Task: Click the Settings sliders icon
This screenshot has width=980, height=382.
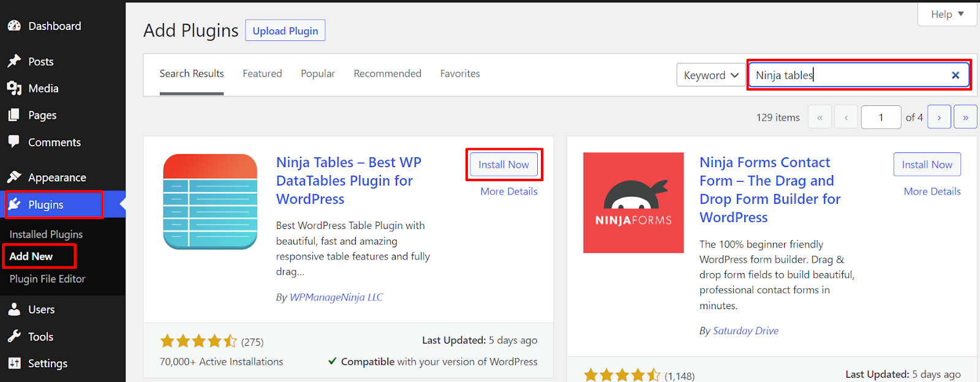Action: [14, 363]
